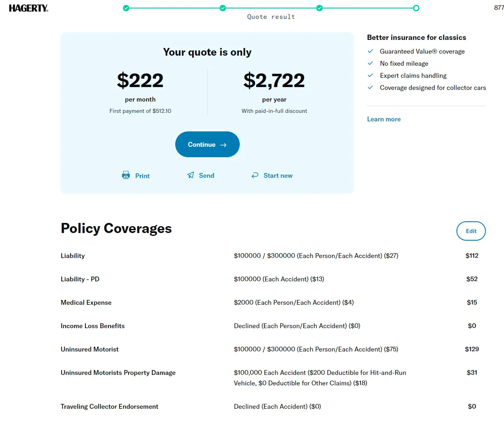The width and height of the screenshot is (504, 439).
Task: Click the checkmark beside Coverage designed for collector cars
Action: (370, 87)
